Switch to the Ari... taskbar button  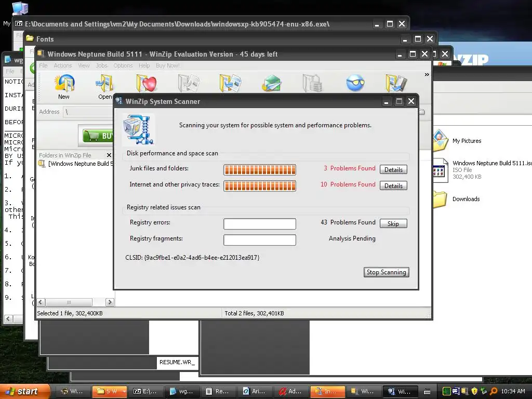click(256, 392)
